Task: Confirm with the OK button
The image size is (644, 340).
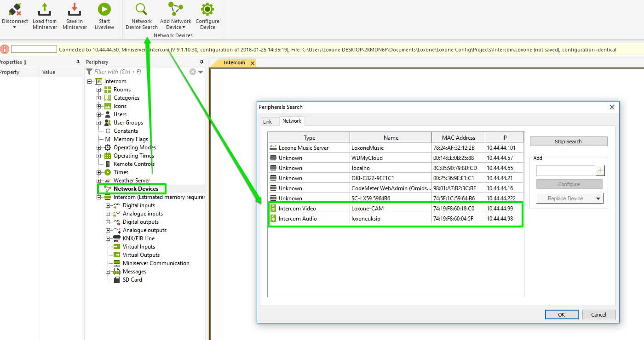Action: pos(561,315)
